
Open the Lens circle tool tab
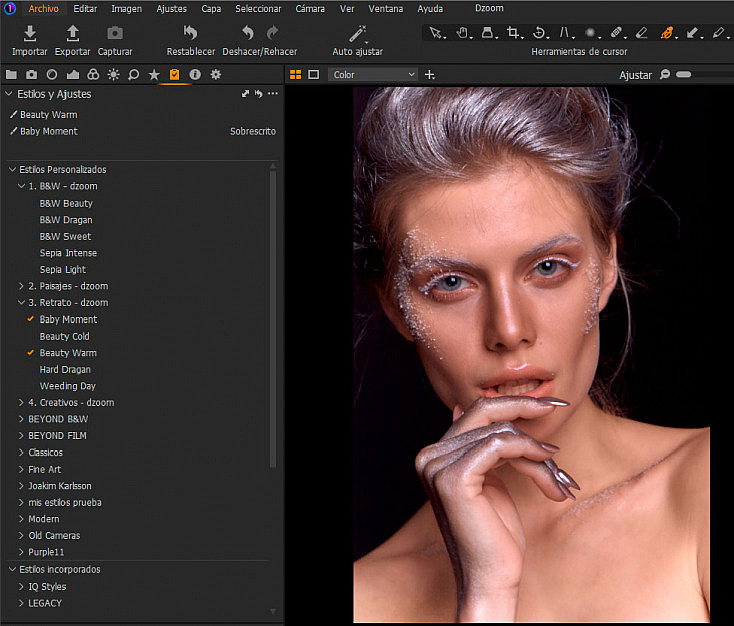52,74
